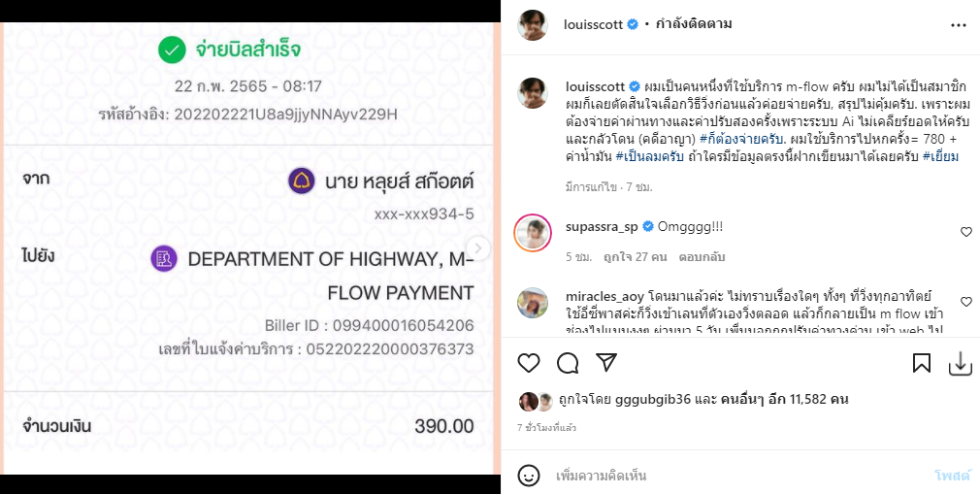980x494 pixels.
Task: Submit comment with โพสต์ button
Action: 952,476
